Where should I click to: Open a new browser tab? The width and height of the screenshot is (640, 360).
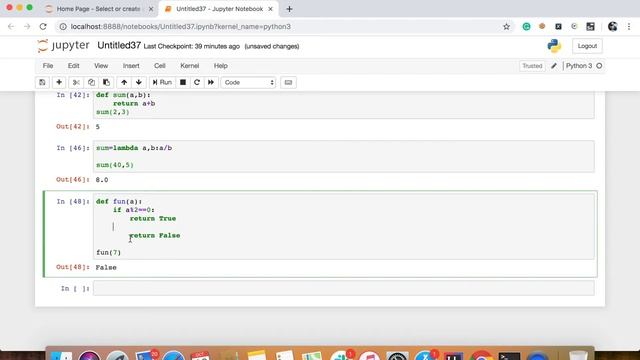point(289,9)
